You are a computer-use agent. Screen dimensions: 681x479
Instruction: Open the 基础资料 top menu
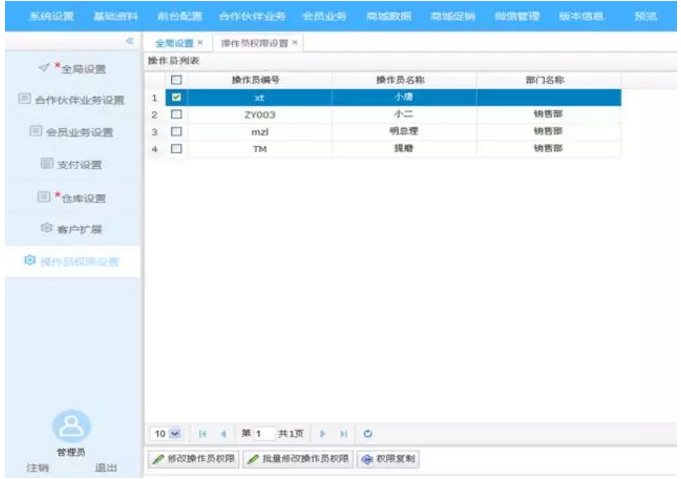click(x=116, y=17)
